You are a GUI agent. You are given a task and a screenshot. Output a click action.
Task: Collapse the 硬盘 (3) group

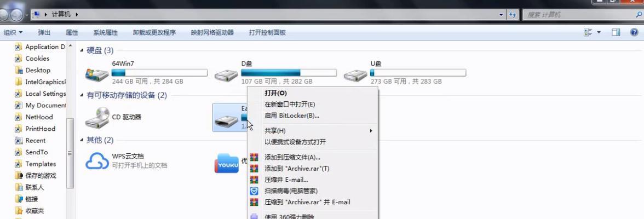click(x=82, y=50)
